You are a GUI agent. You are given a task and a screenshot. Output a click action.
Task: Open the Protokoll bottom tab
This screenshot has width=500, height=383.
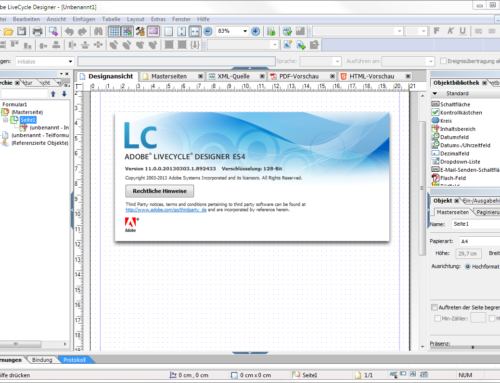pos(74,360)
